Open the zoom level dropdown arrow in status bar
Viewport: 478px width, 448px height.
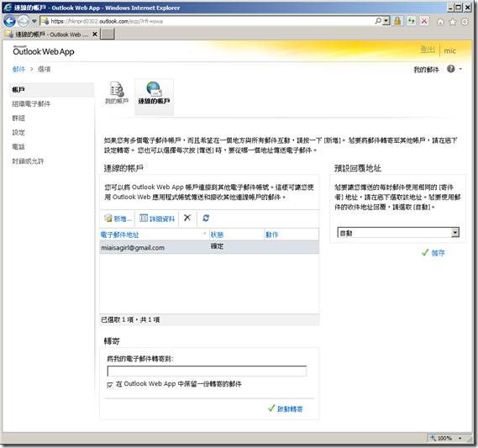tap(460, 439)
